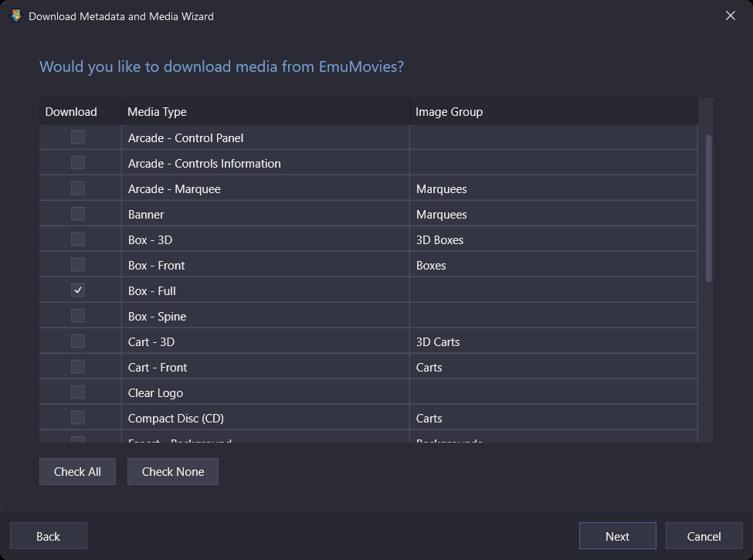
Task: Click the Check None button
Action: pyautogui.click(x=173, y=472)
